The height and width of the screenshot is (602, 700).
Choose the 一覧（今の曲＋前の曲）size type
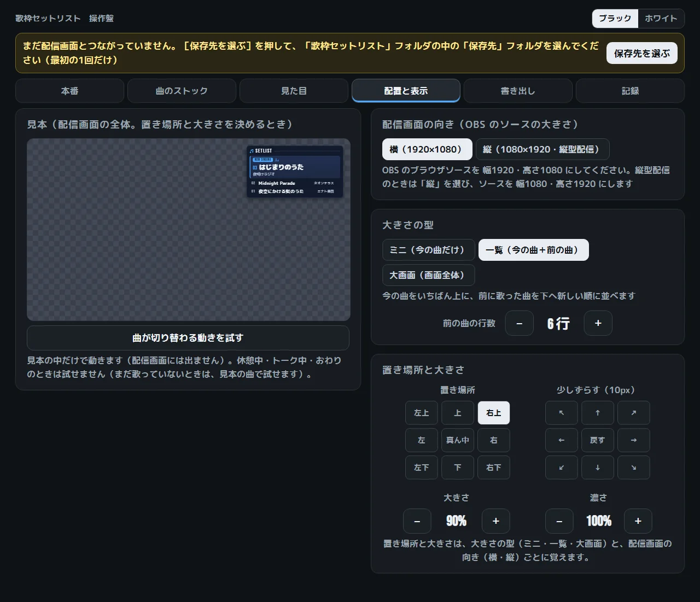(x=533, y=250)
